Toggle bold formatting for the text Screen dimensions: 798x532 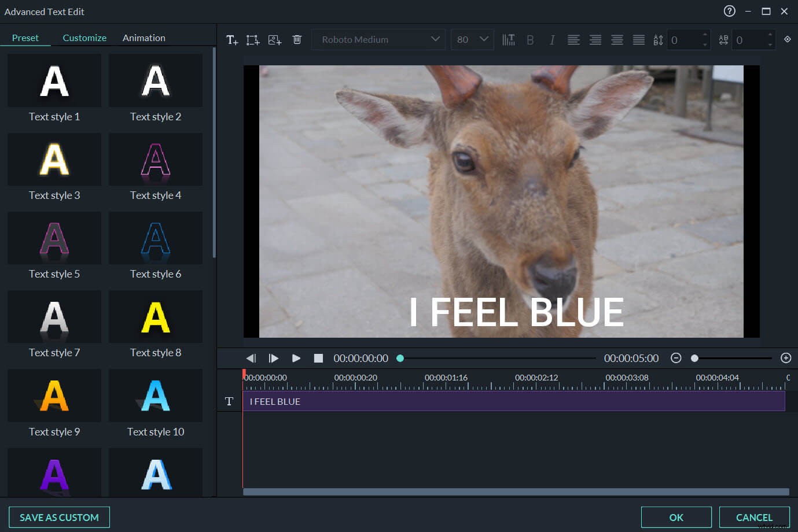pyautogui.click(x=530, y=39)
